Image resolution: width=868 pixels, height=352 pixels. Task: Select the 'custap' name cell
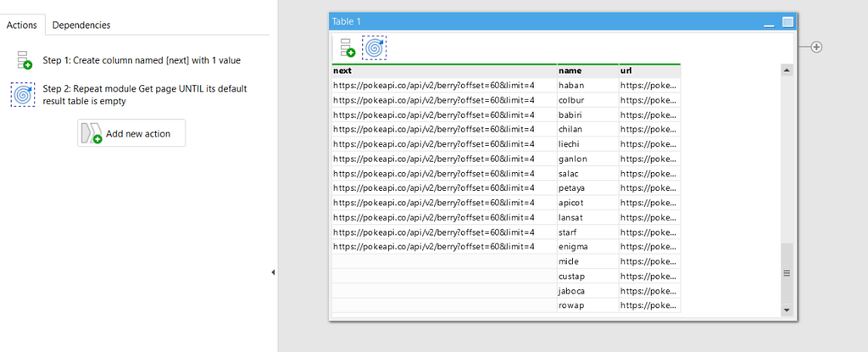click(x=588, y=276)
